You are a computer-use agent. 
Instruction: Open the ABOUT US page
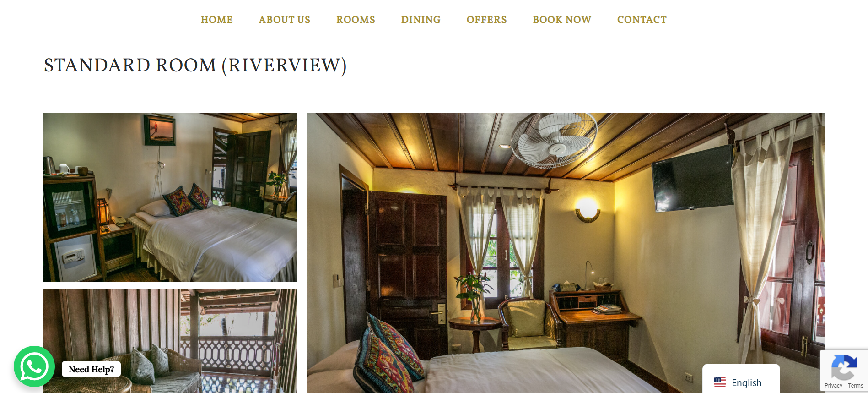285,20
